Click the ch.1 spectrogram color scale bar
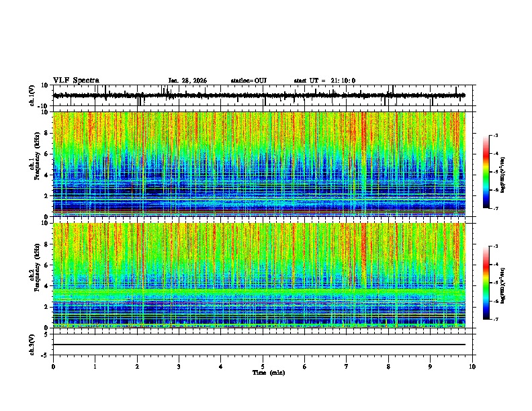This screenshot has height=411, width=532. point(486,172)
